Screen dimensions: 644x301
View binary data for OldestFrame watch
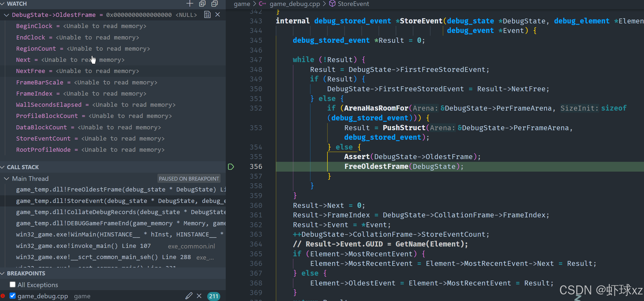point(207,15)
